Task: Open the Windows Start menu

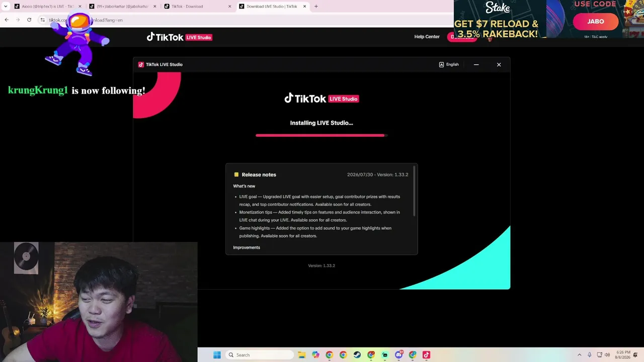Action: pos(217,355)
